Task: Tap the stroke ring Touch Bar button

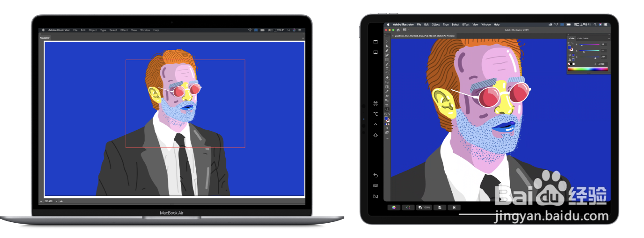Action: click(x=408, y=207)
